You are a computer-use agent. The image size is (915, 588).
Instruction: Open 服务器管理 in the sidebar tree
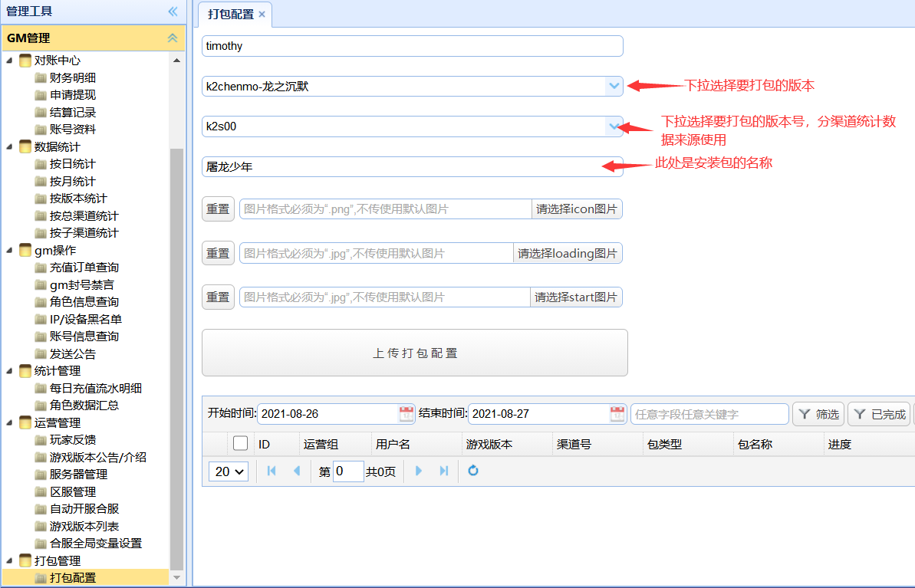78,475
